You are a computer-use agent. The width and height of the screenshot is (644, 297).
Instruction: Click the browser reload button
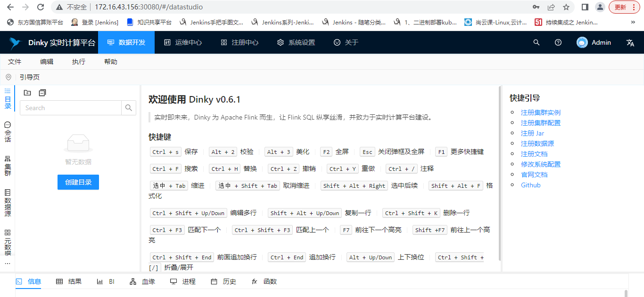pyautogui.click(x=41, y=7)
